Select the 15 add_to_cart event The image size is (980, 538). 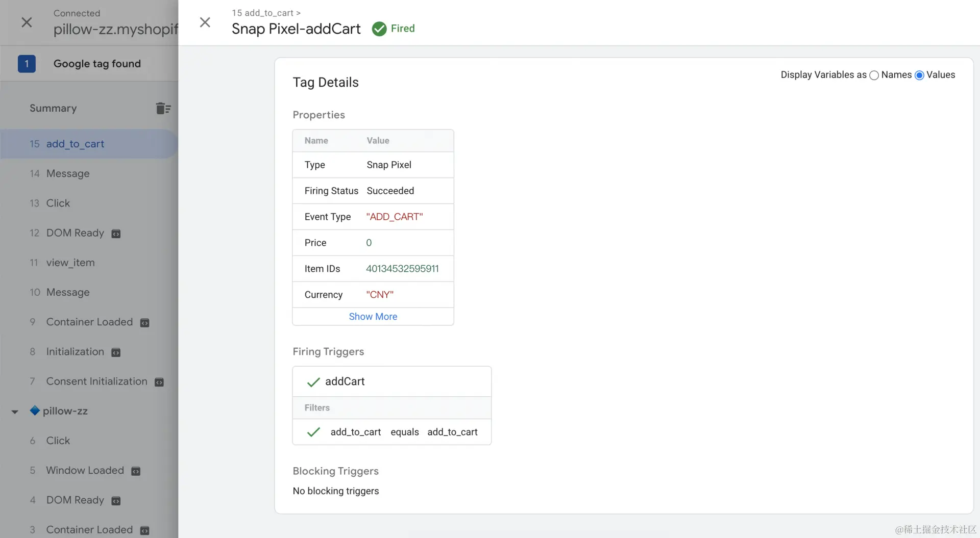click(x=75, y=144)
